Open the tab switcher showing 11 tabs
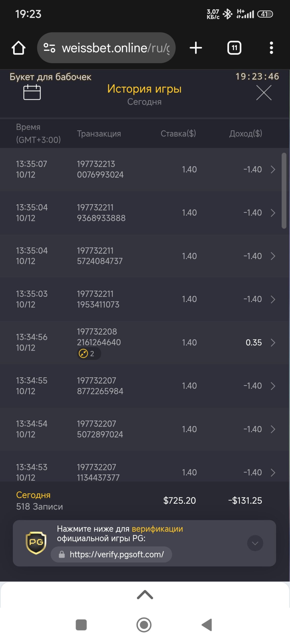Screen dimensions: 290x644 coord(234,48)
